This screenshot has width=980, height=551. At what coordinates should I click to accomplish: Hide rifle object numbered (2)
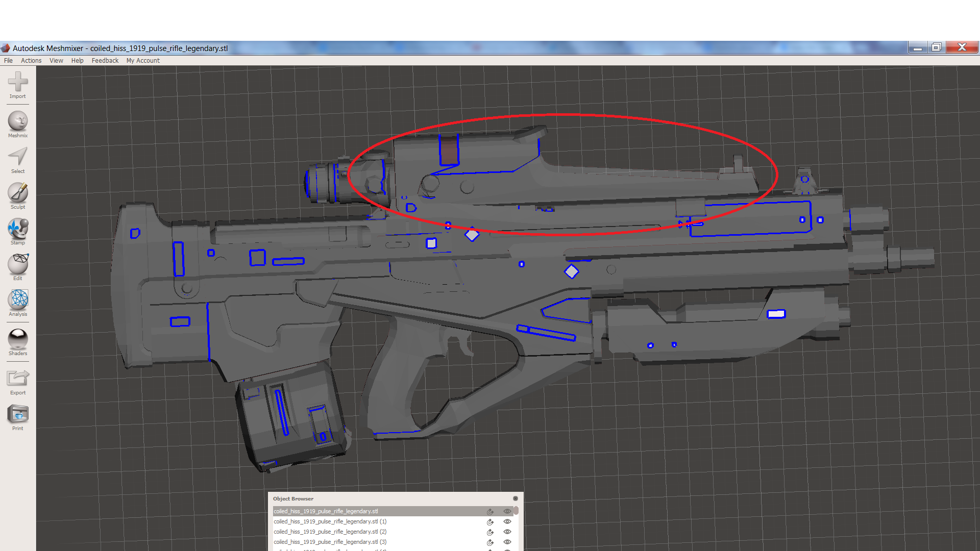pyautogui.click(x=507, y=532)
